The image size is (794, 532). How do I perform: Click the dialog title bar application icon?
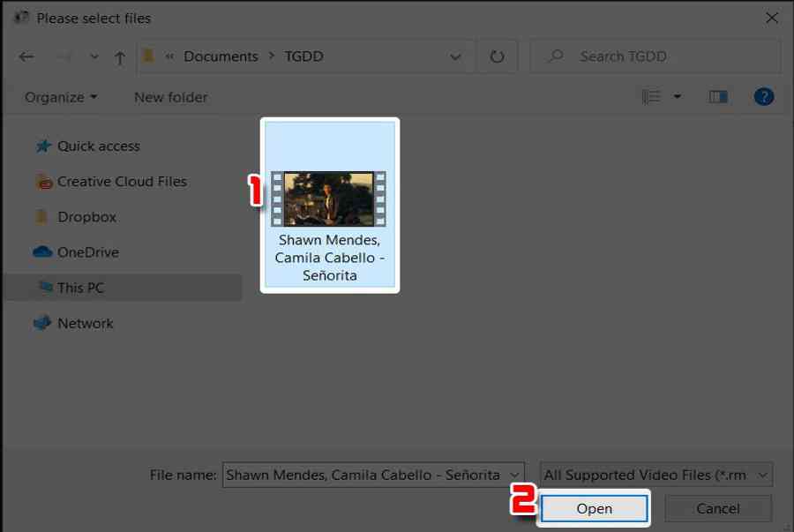pos(21,18)
